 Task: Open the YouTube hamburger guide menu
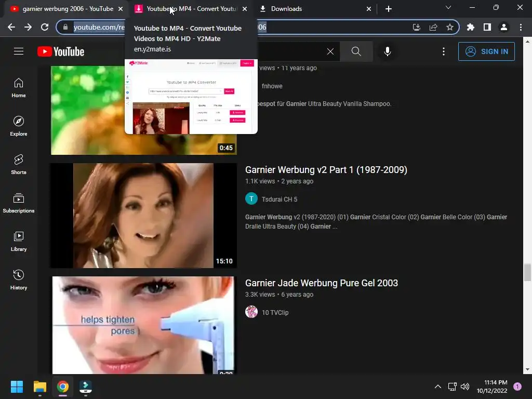19,51
